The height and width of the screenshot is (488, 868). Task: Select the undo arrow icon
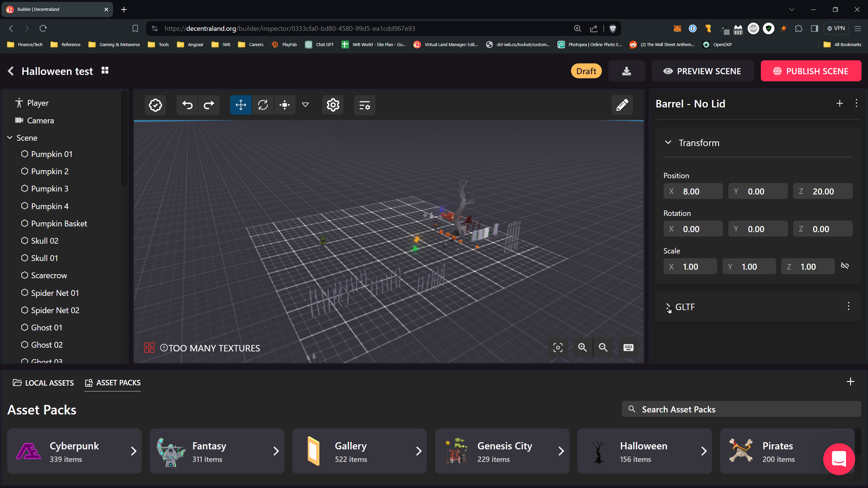pyautogui.click(x=187, y=105)
